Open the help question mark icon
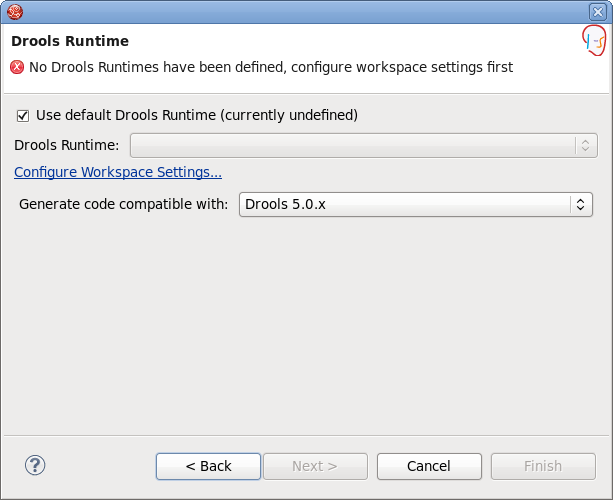 point(35,465)
